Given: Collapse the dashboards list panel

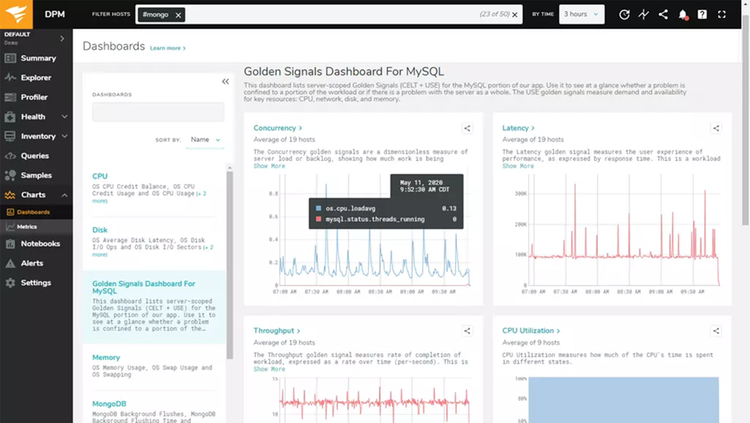Looking at the screenshot, I should (225, 81).
